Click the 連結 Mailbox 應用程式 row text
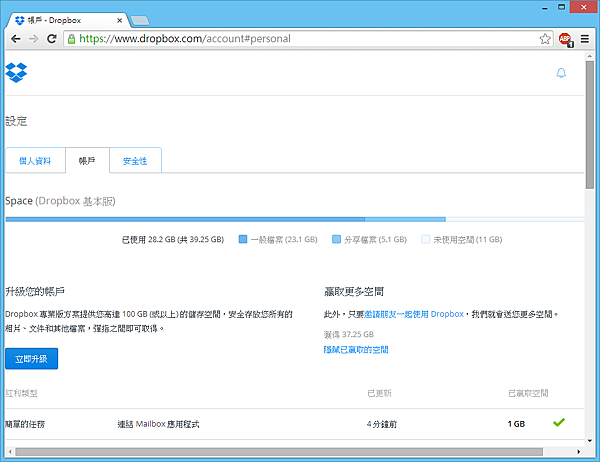 [158, 424]
